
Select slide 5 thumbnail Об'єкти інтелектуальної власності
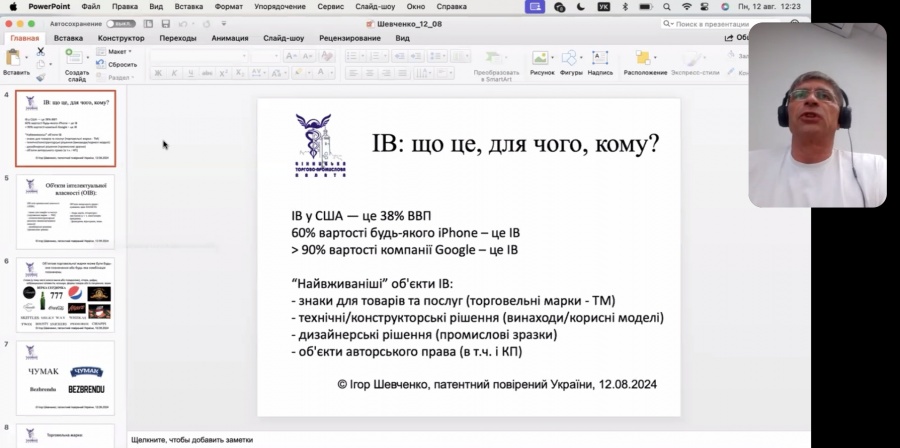click(65, 212)
